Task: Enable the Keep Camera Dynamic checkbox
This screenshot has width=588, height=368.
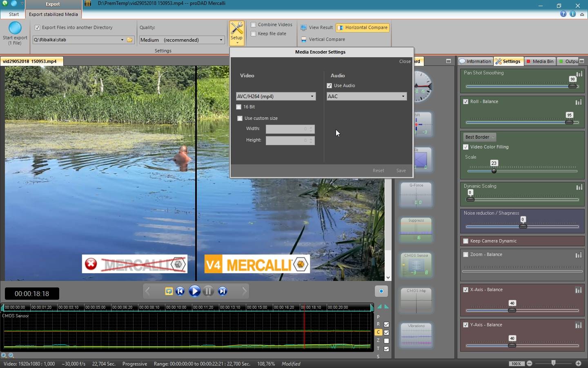Action: coord(466,241)
